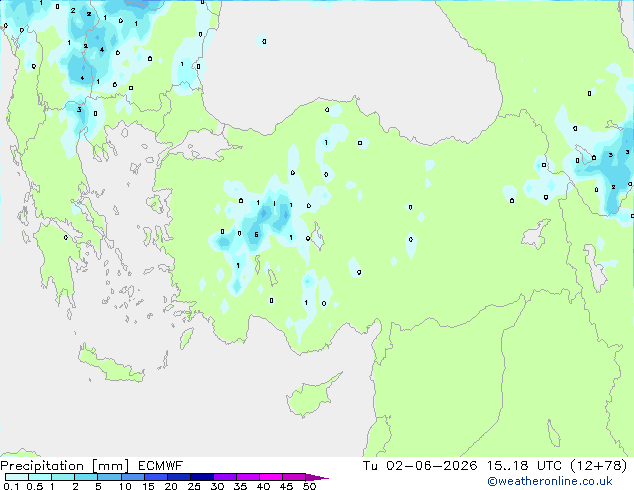
Task: Click the legend label '10'
Action: coord(125,486)
